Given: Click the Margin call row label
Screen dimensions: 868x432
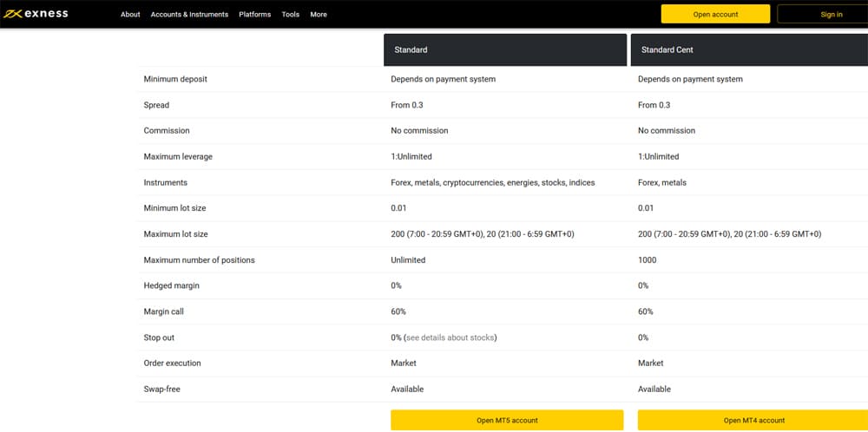Looking at the screenshot, I should pos(164,311).
